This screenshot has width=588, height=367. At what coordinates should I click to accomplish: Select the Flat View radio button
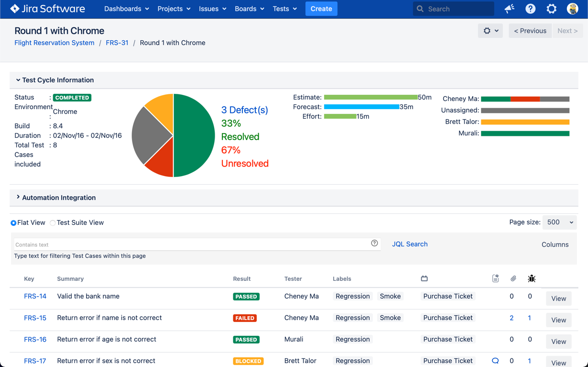click(x=13, y=223)
